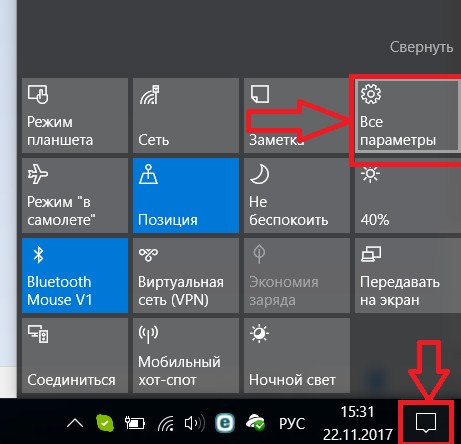
Task: Open the Action Center notification icon in the taskbar
Action: click(426, 423)
